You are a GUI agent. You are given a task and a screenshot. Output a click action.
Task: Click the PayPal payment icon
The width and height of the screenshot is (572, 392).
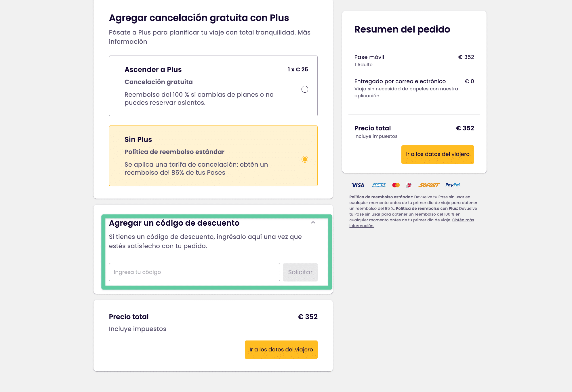[x=453, y=185]
